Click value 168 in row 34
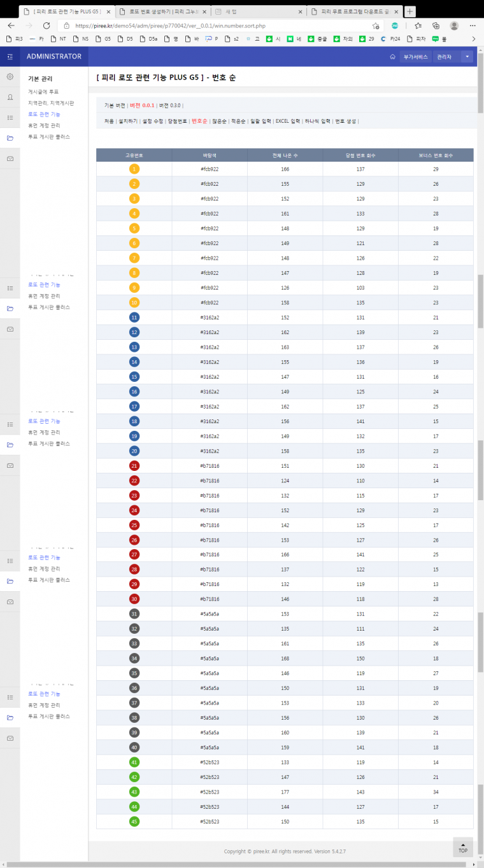This screenshot has width=484, height=868. [285, 658]
